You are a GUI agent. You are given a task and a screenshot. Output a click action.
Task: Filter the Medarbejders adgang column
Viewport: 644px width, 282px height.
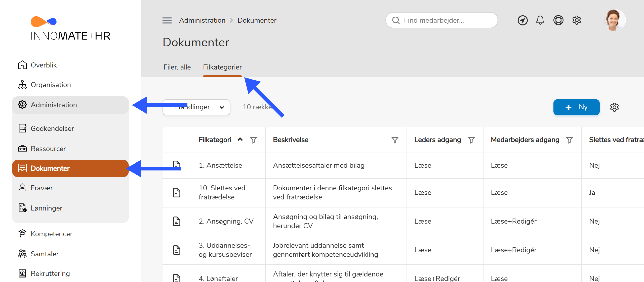pyautogui.click(x=570, y=140)
